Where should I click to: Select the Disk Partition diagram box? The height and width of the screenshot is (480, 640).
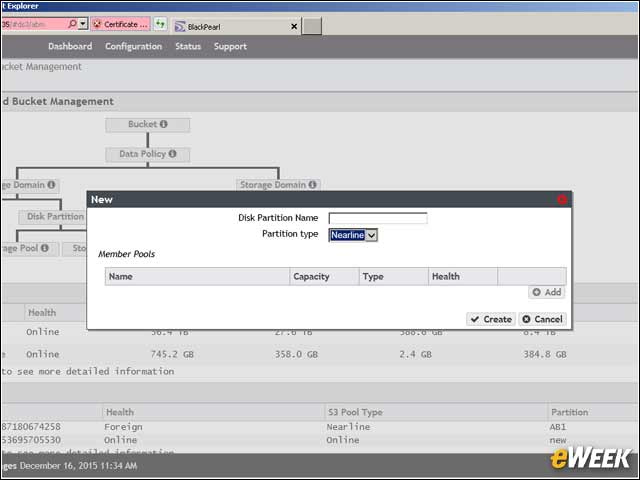click(x=53, y=217)
